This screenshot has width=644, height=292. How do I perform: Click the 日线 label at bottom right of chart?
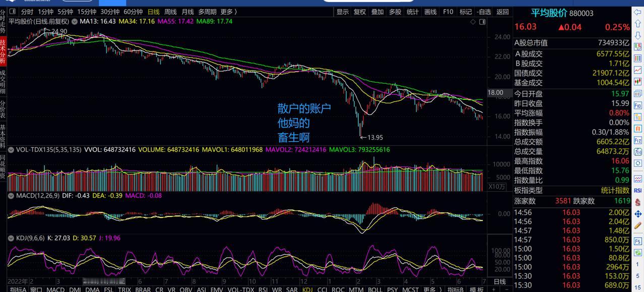[x=499, y=281]
